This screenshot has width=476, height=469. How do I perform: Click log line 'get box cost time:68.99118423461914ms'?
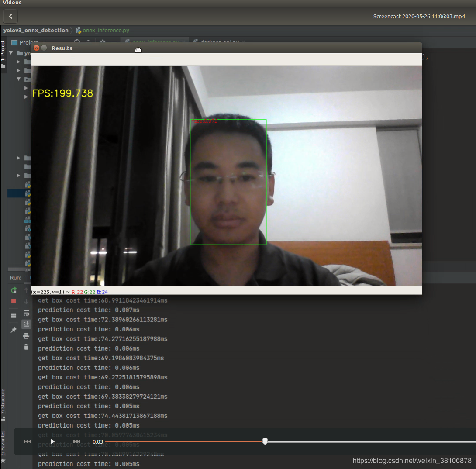pyautogui.click(x=103, y=300)
